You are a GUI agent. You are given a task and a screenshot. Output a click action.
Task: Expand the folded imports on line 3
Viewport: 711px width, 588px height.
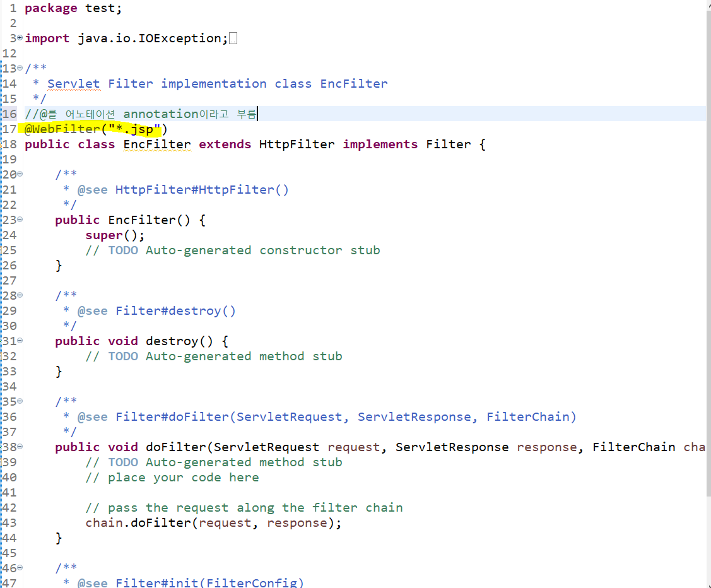(20, 38)
